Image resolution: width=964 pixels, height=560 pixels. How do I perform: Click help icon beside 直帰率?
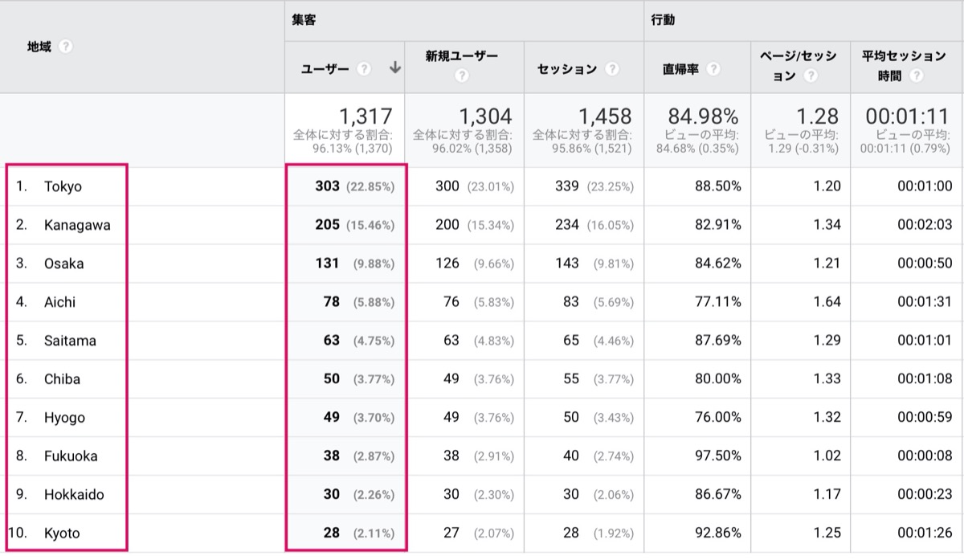(713, 69)
